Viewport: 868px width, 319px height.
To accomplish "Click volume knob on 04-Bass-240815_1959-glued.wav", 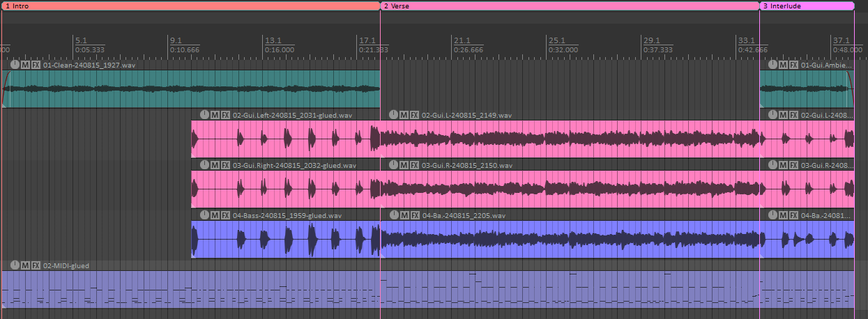I will (204, 215).
